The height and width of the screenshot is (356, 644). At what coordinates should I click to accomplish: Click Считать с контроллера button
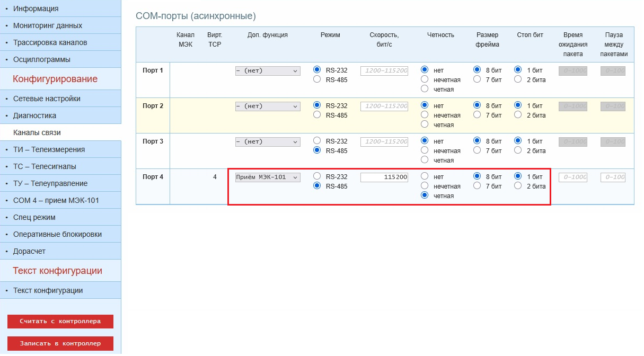pyautogui.click(x=60, y=321)
